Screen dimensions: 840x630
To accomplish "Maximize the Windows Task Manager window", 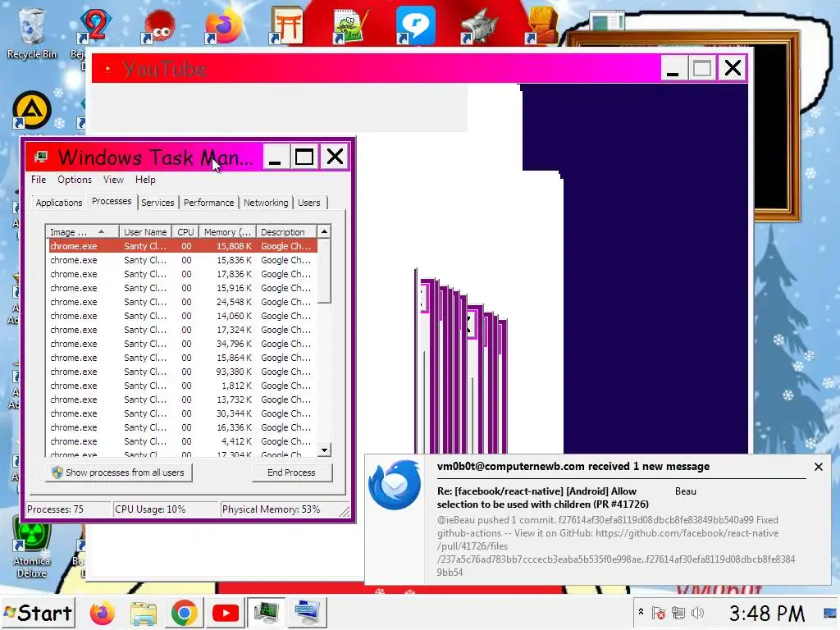I will click(x=304, y=157).
